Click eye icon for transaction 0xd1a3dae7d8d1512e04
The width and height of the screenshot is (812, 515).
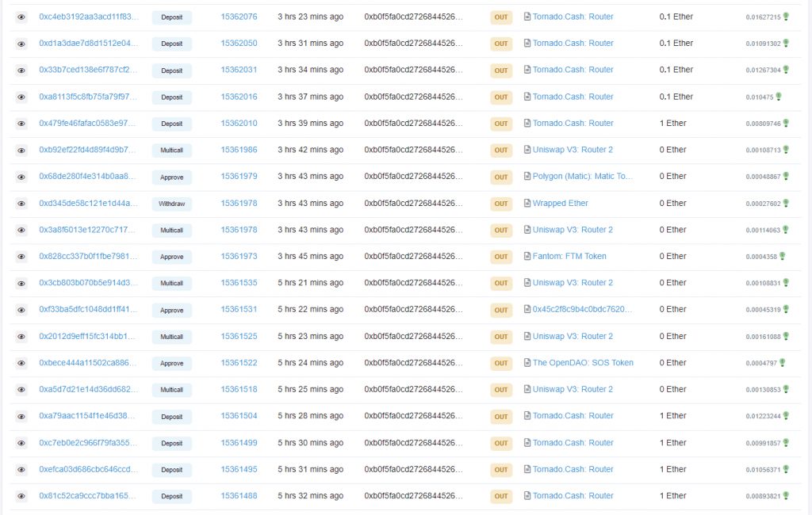pyautogui.click(x=21, y=44)
